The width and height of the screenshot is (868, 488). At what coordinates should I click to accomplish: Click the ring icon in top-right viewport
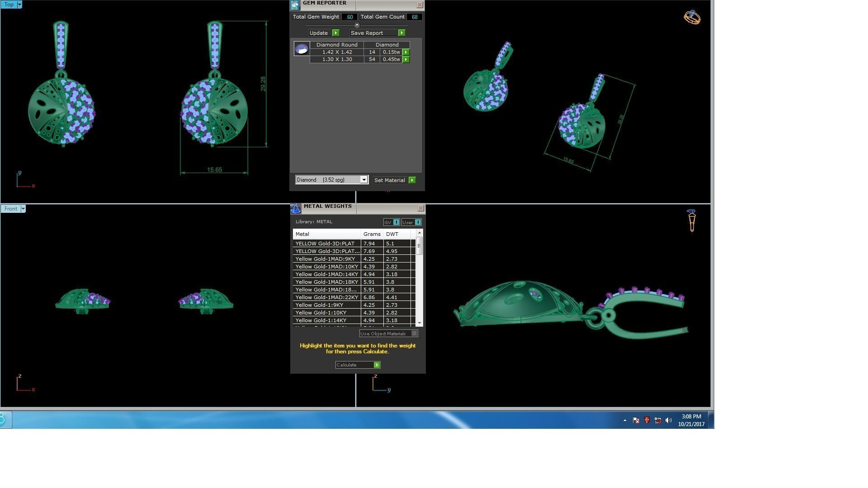pos(692,18)
